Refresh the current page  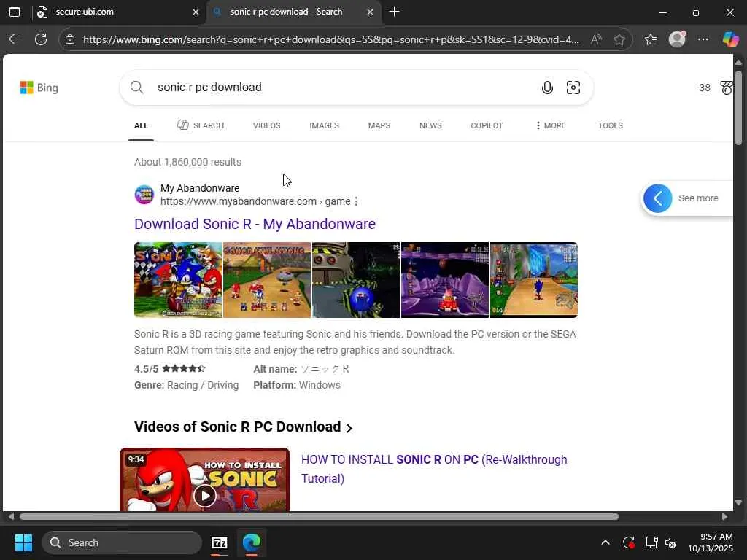[41, 39]
